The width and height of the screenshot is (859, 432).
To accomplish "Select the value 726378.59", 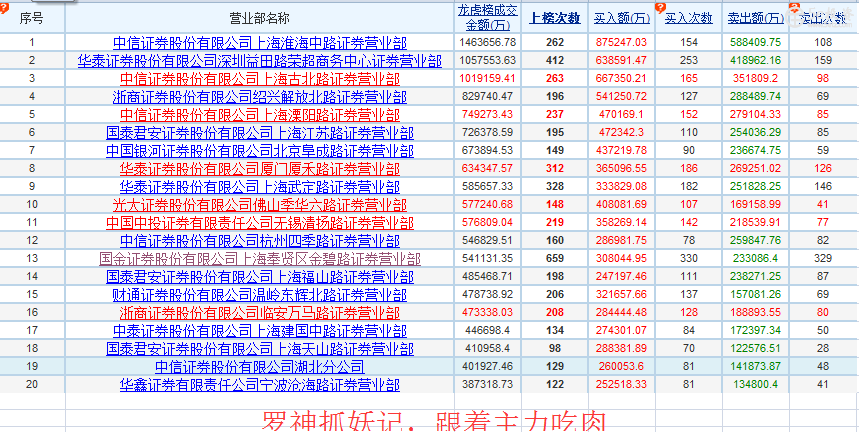I will coord(488,133).
